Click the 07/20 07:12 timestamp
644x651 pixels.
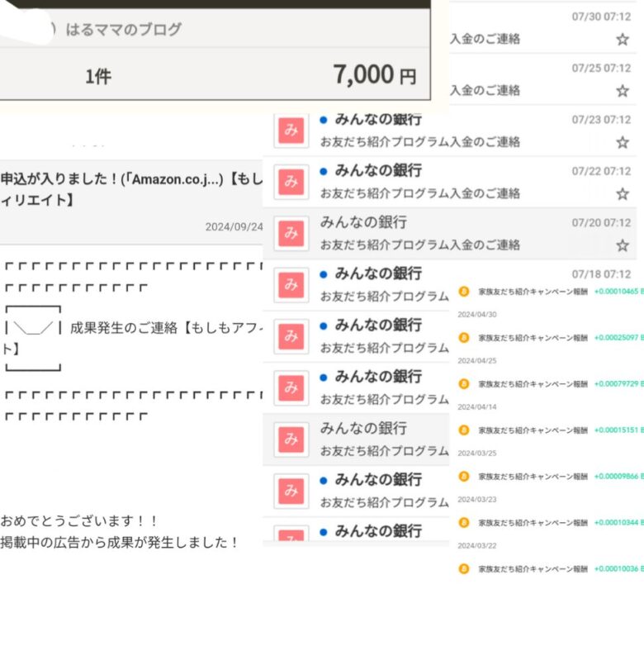(601, 222)
